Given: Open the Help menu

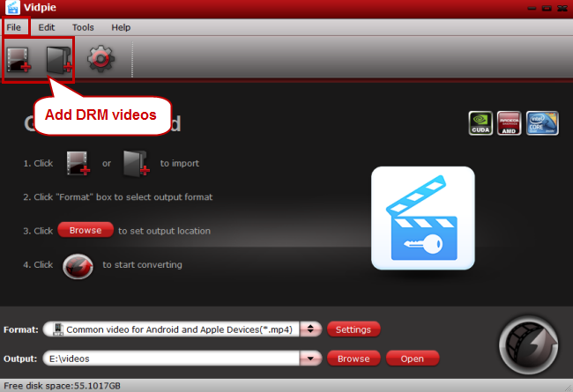Looking at the screenshot, I should (x=121, y=27).
